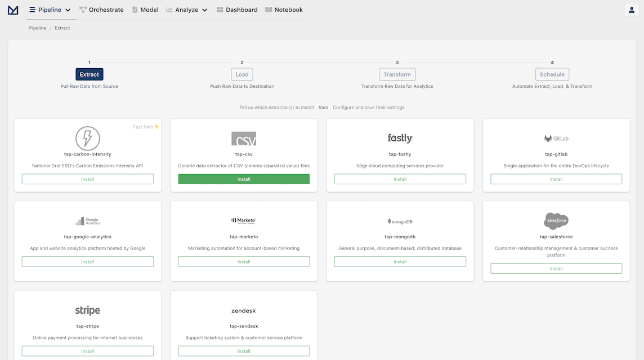
Task: Click 'National Grid ESO's Carbon Emissions Intensity API'
Action: coord(87,166)
